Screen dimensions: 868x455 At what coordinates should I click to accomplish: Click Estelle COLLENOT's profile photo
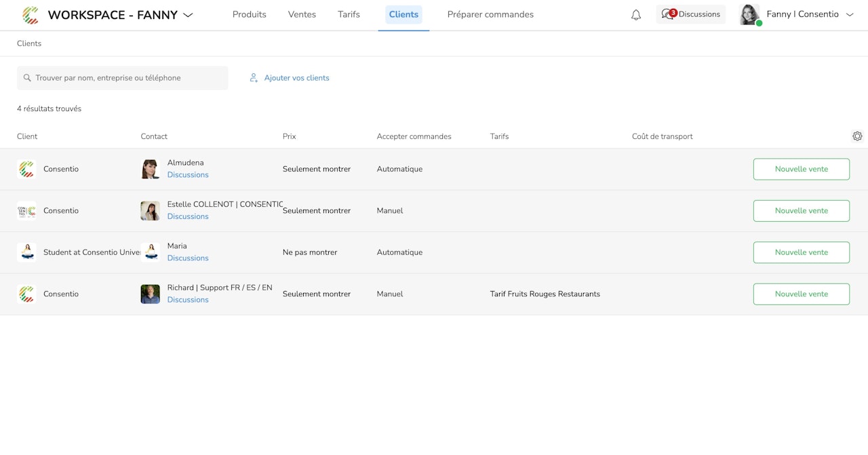tap(151, 211)
